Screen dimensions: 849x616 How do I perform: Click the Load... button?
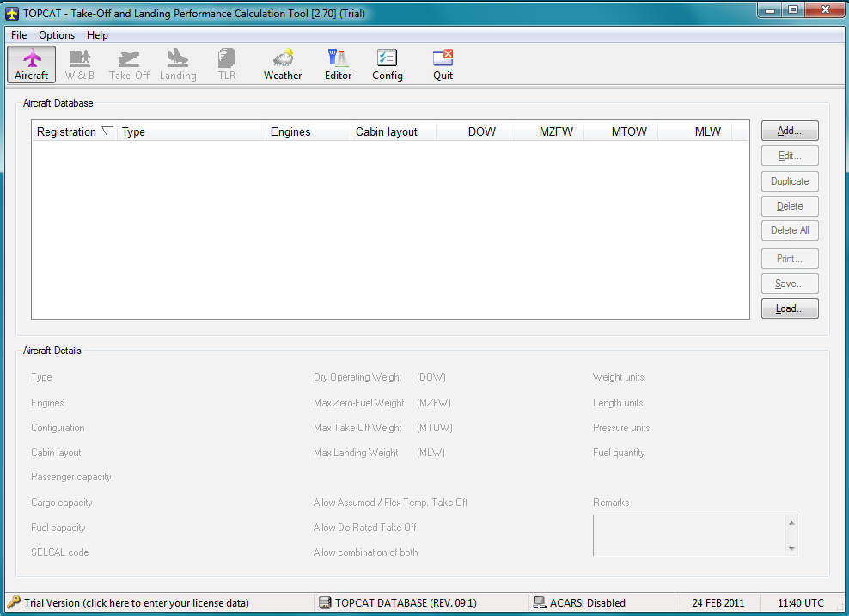tap(790, 308)
